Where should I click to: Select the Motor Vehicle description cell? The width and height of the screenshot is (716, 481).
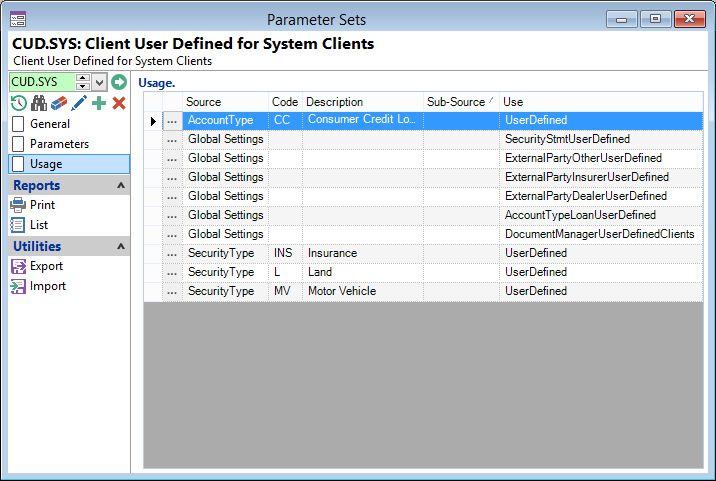coord(363,291)
